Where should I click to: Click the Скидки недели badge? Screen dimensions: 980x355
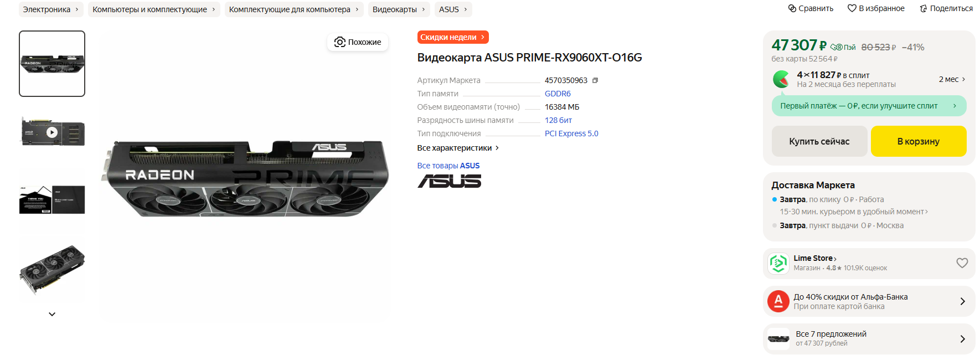click(453, 37)
